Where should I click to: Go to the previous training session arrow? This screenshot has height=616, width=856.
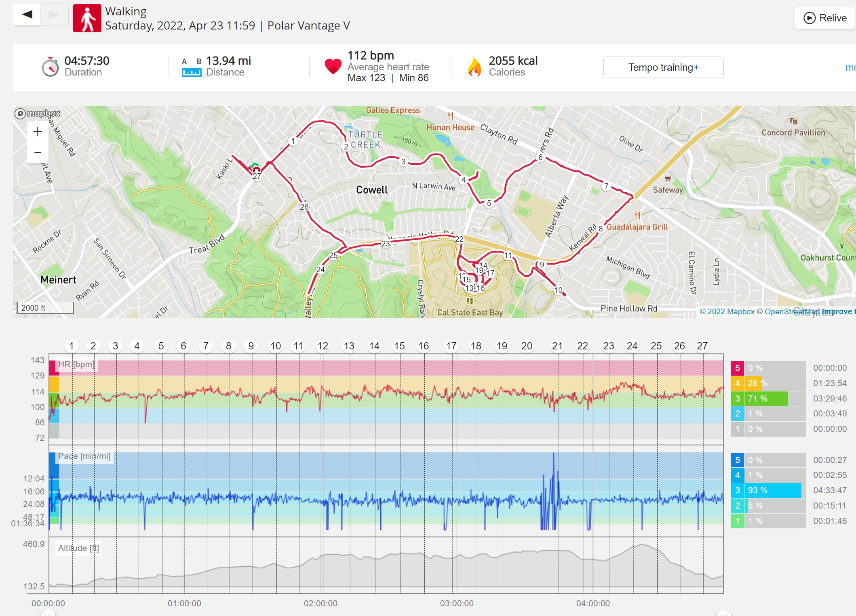[x=27, y=15]
